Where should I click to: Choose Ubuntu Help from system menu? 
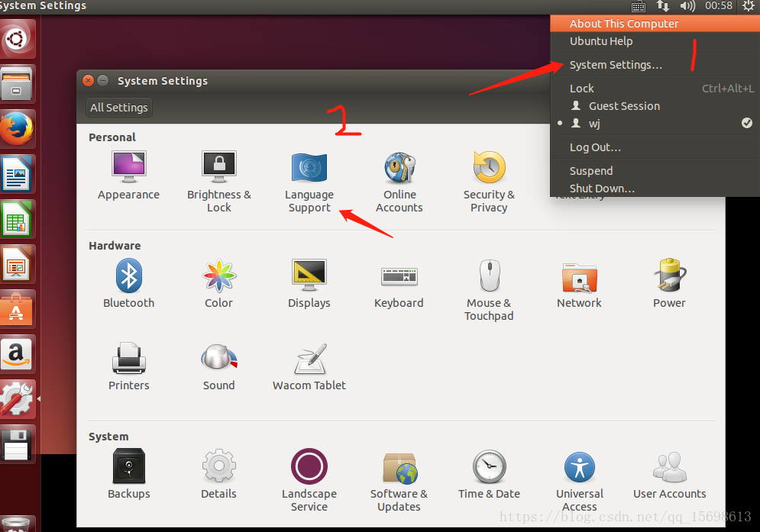(655, 41)
